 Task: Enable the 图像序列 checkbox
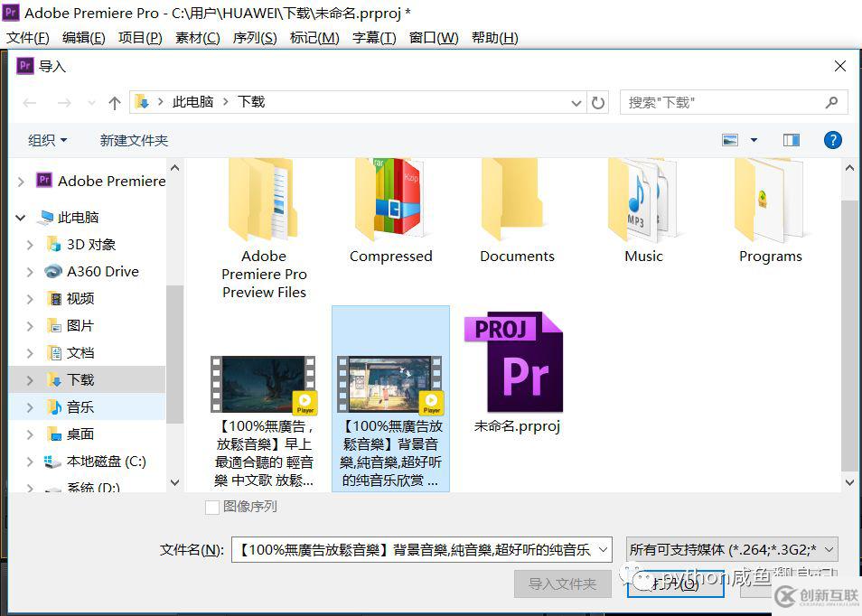click(213, 507)
